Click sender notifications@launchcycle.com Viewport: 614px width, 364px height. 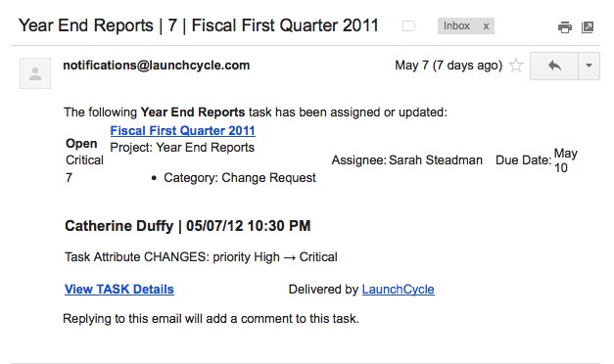point(157,65)
